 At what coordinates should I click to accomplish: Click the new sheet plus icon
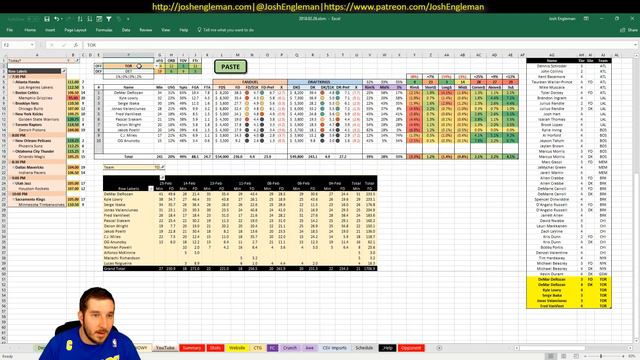439,348
